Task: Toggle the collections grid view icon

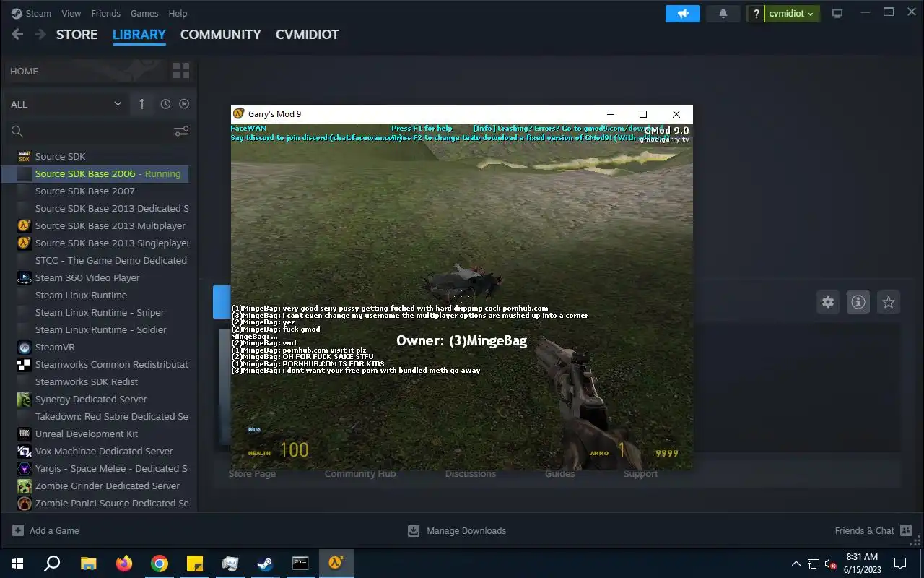Action: [181, 71]
